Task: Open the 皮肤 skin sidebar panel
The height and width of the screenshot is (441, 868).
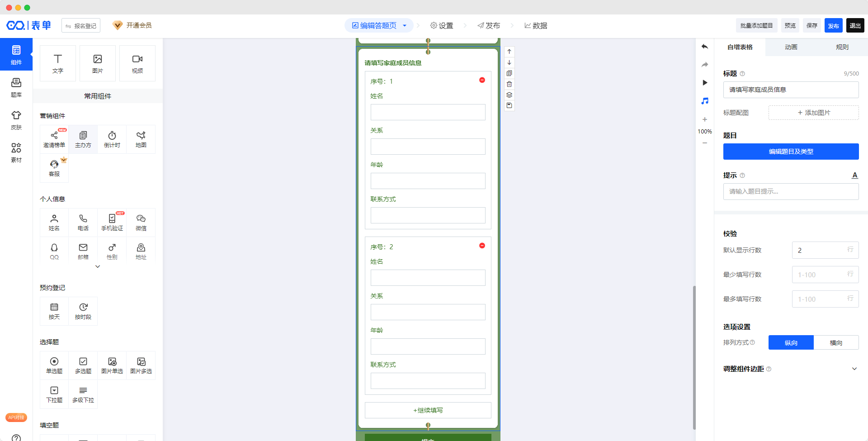Action: tap(16, 120)
